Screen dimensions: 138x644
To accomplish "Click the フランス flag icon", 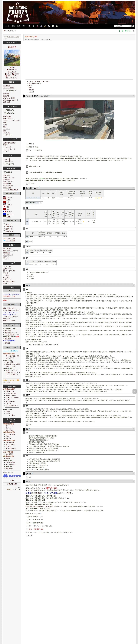I will [x=5, y=211].
